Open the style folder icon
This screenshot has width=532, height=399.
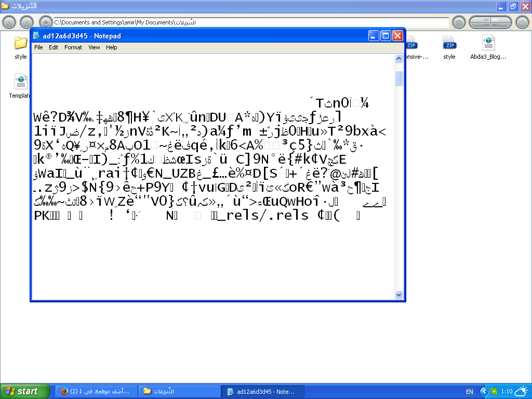[20, 43]
